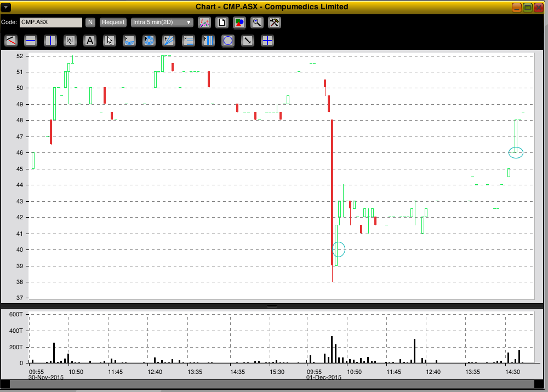
Task: Click the 200T volume axis label
Action: click(16, 347)
